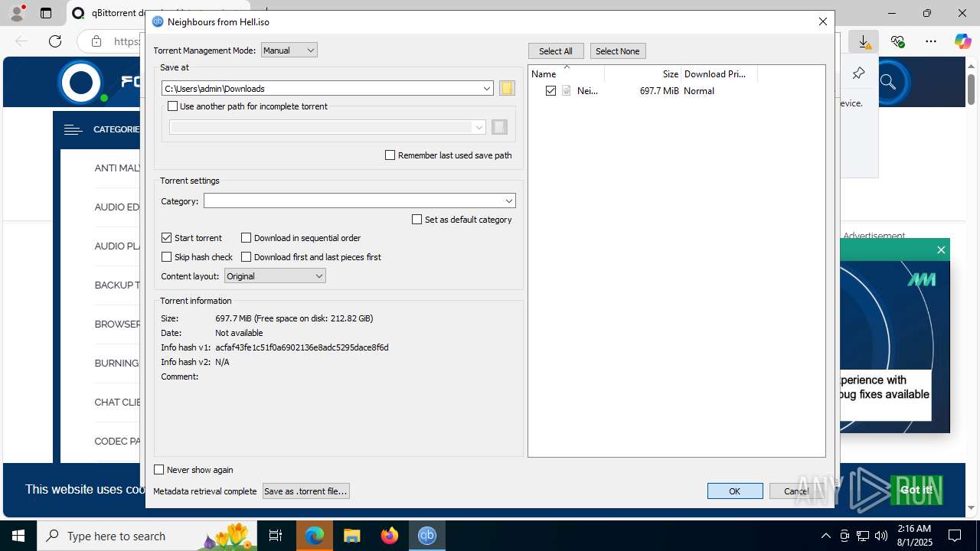Close the Neighbours from Hell.iso dialog
Viewport: 980px width, 551px height.
823,21
